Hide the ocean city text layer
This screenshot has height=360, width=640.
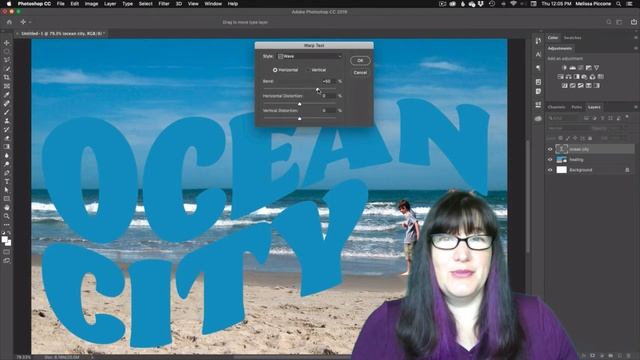point(550,149)
